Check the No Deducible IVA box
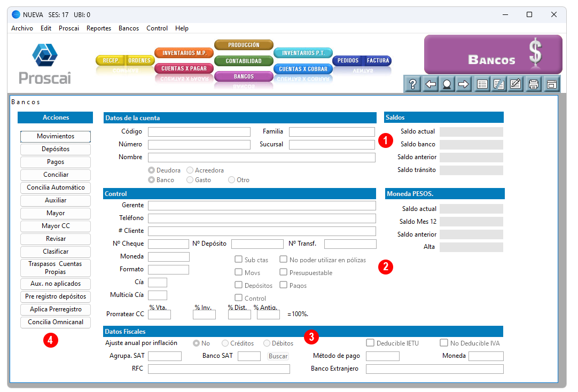The image size is (578, 392). coord(444,343)
